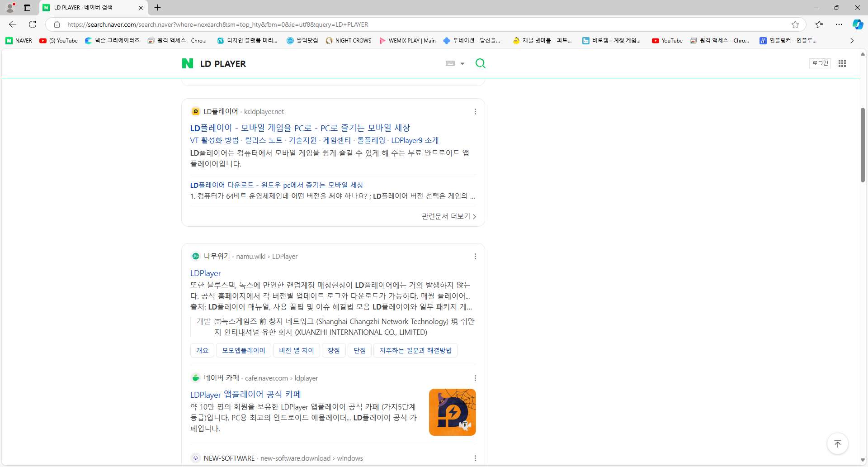The height and width of the screenshot is (467, 868).
Task: Open 투네이션 bookmark
Action: tap(472, 41)
